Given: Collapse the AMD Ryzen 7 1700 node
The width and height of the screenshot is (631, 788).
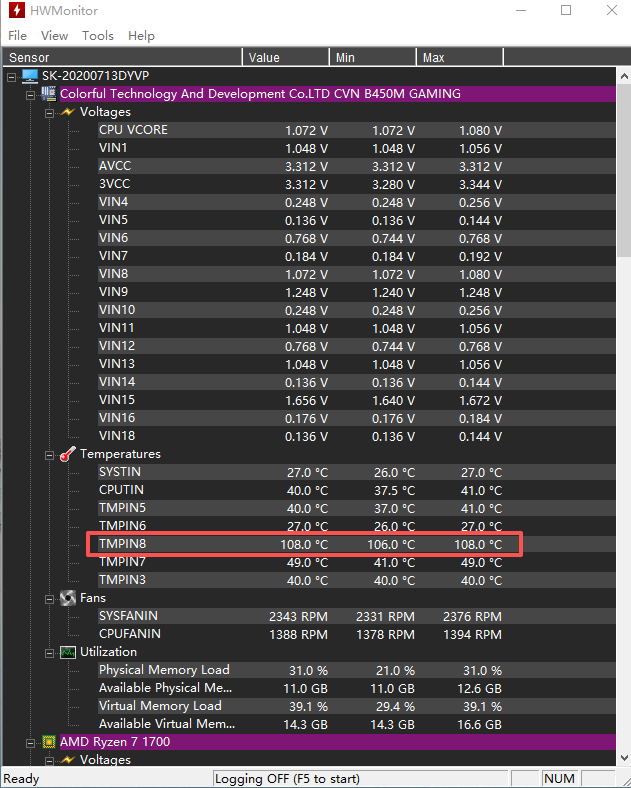Looking at the screenshot, I should [x=31, y=743].
